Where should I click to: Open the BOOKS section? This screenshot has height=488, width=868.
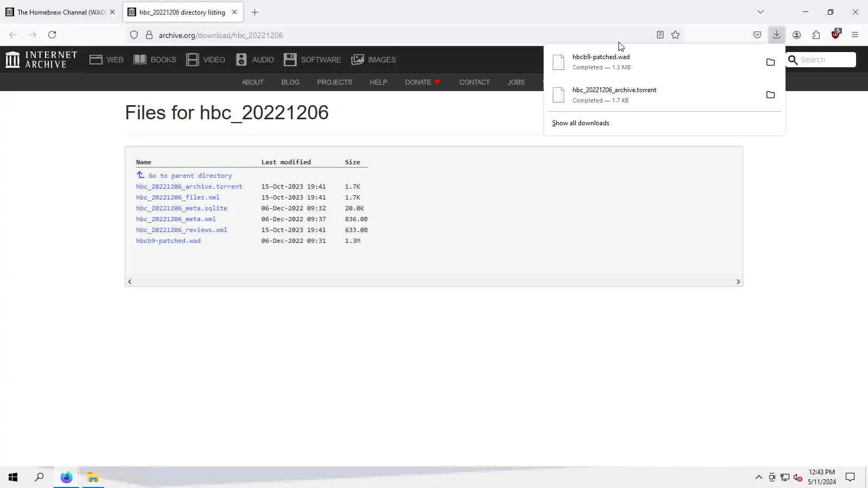coord(155,60)
